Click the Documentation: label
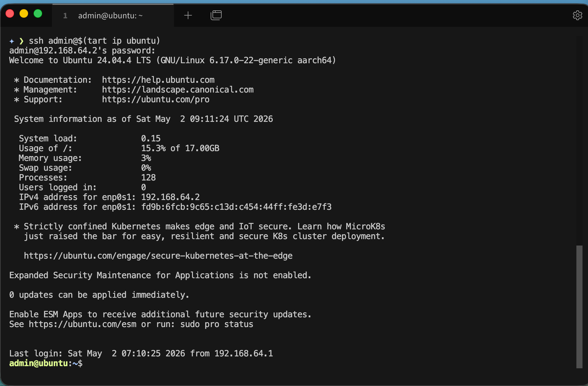Screen dimensions: 588x386 click(x=58, y=80)
